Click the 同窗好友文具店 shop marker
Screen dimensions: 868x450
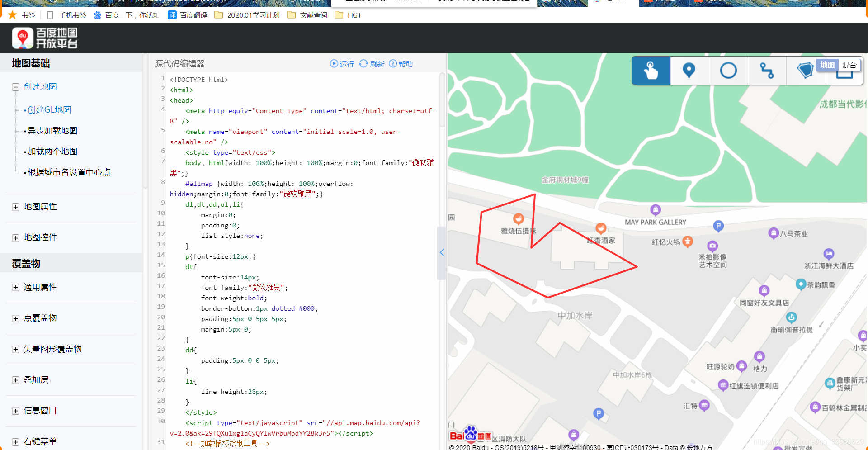pos(764,290)
